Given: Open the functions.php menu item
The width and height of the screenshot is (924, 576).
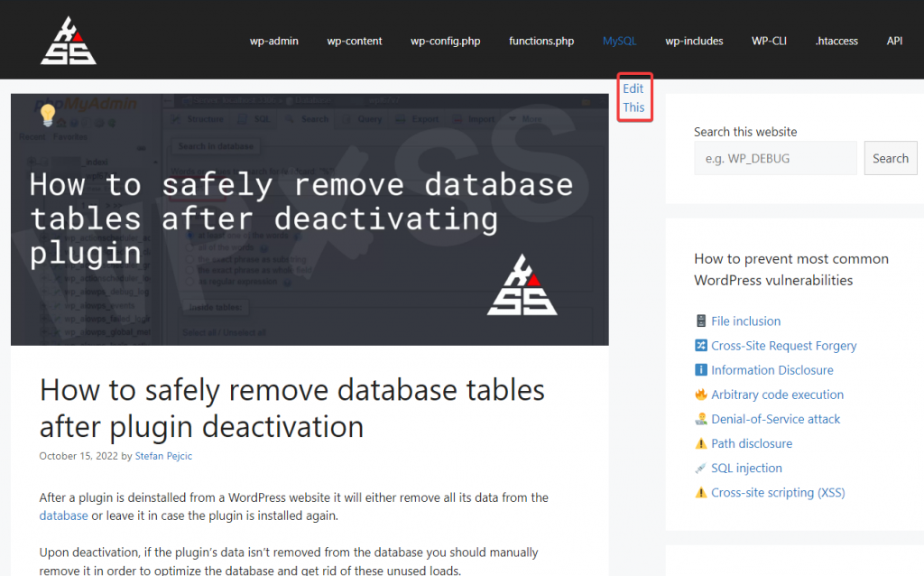Looking at the screenshot, I should tap(541, 42).
